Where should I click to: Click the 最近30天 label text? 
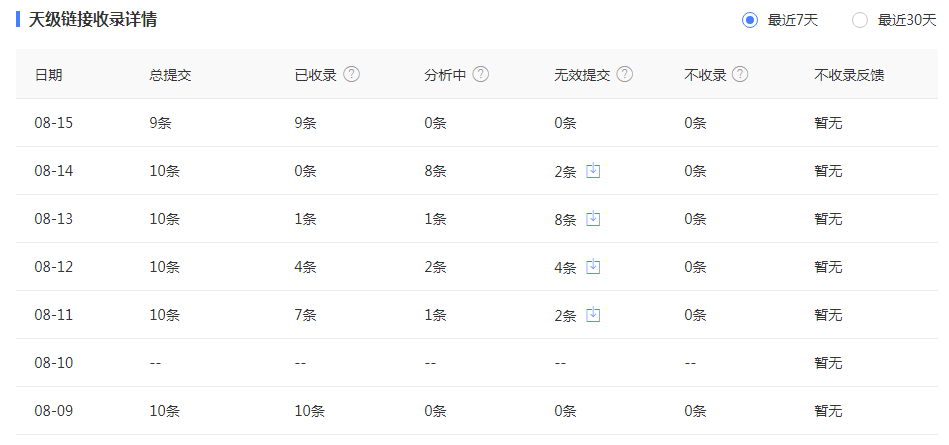907,20
